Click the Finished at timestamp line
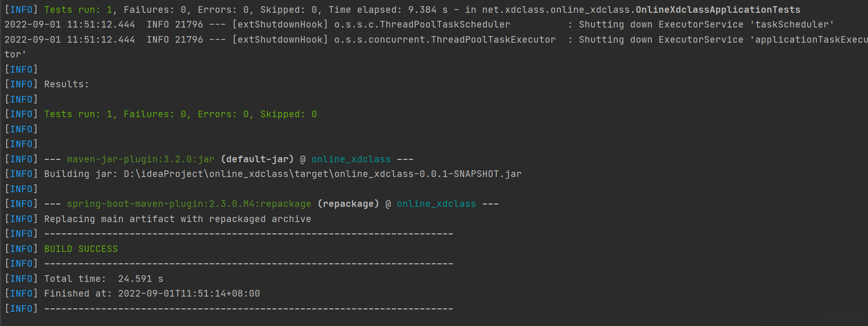The height and width of the screenshot is (326, 868). [x=152, y=294]
